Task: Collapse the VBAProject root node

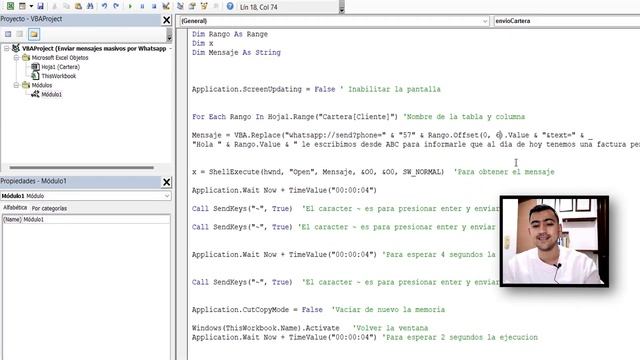Action: point(7,49)
